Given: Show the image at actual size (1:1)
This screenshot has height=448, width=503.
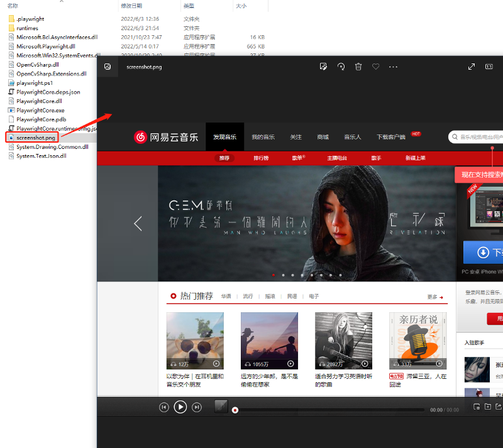Looking at the screenshot, I should click(x=489, y=67).
